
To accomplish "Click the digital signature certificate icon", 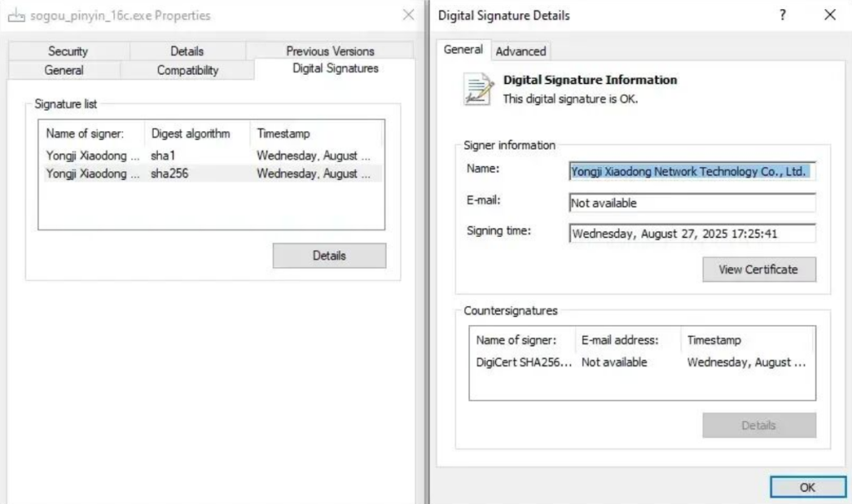I will coord(478,89).
